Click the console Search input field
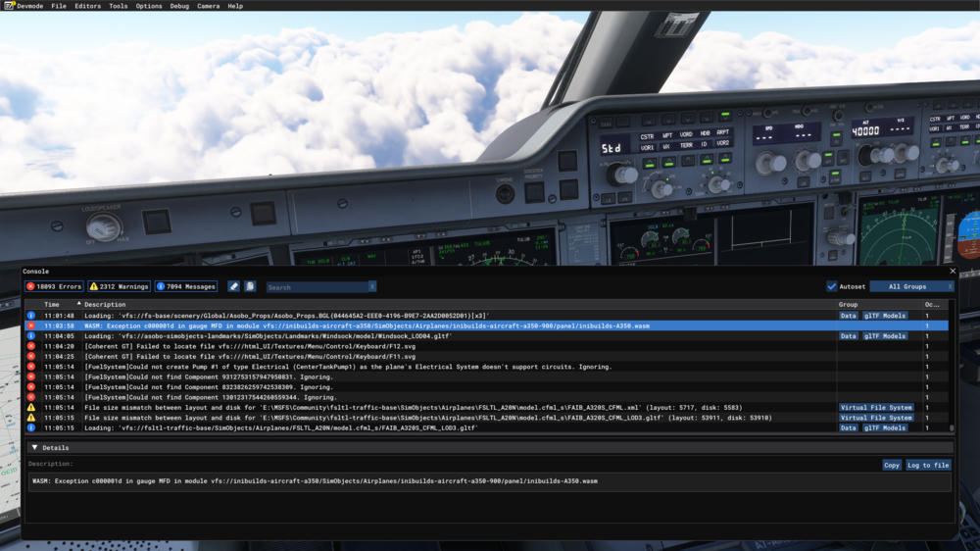Image resolution: width=980 pixels, height=551 pixels. [x=317, y=287]
